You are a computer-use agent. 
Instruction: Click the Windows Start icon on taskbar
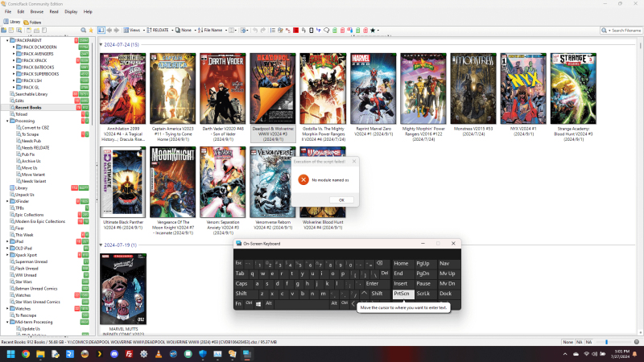[x=10, y=353]
